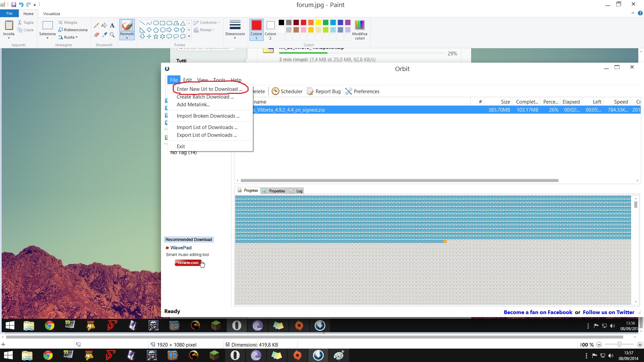Image resolution: width=644 pixels, height=362 pixels.
Task: Click the red WavePad DOWNLOAD button
Action: [x=188, y=263]
